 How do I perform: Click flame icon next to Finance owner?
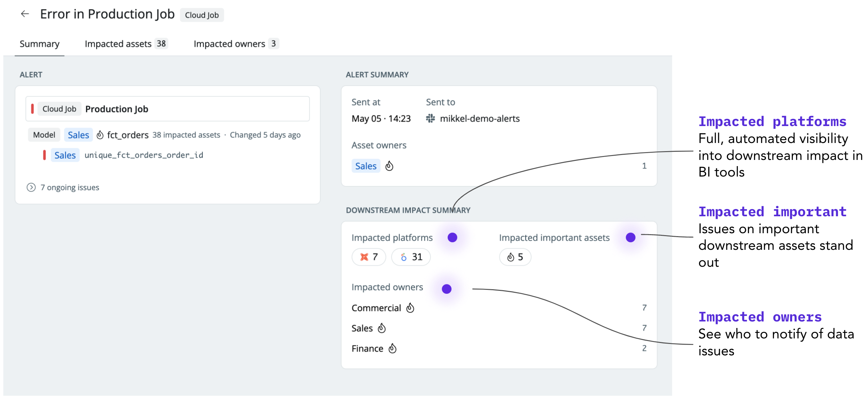pyautogui.click(x=392, y=348)
